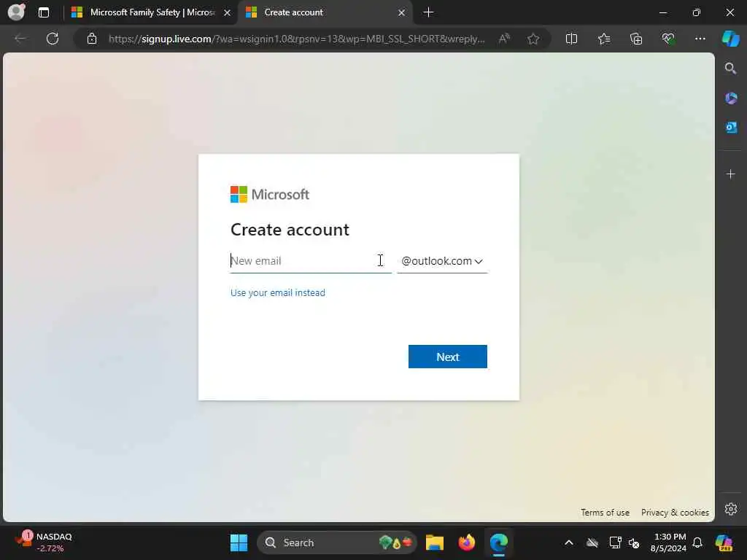Viewport: 747px width, 560px height.
Task: Open the Favorites list
Action: (604, 39)
